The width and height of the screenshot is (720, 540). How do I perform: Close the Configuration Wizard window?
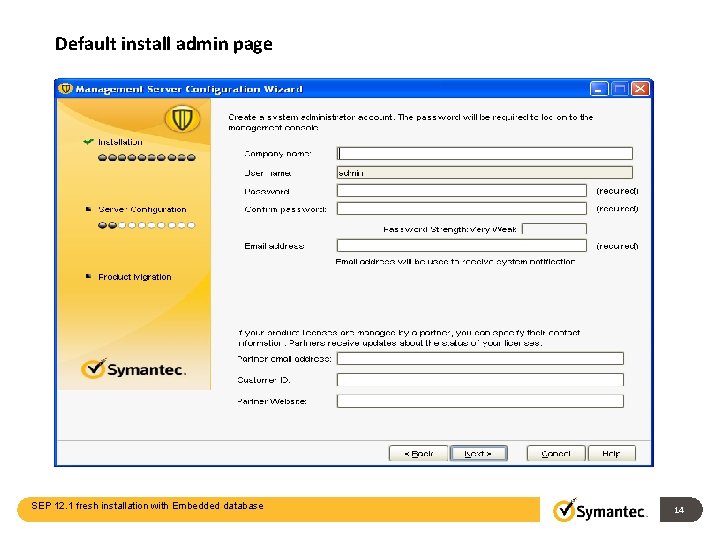pos(640,89)
